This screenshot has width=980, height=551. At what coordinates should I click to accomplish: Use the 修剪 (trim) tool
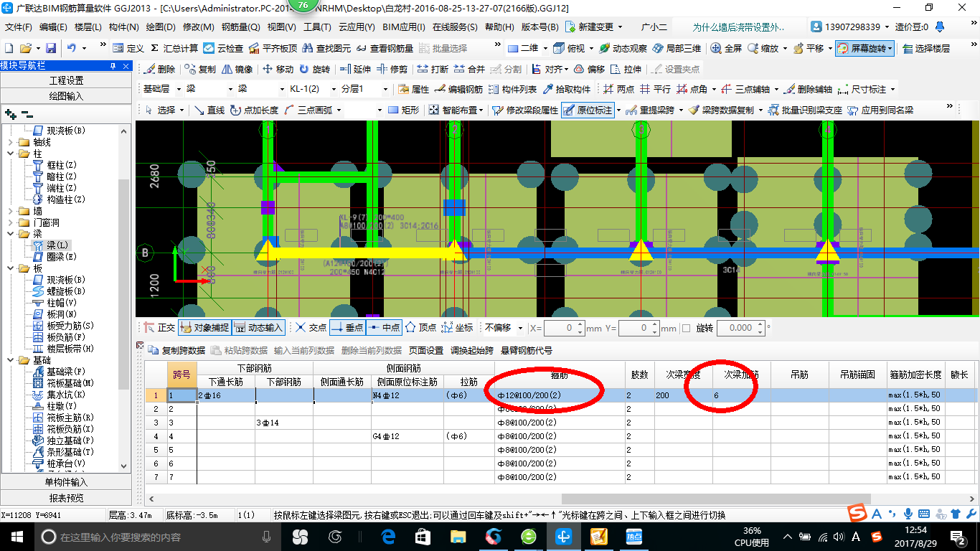click(x=392, y=70)
